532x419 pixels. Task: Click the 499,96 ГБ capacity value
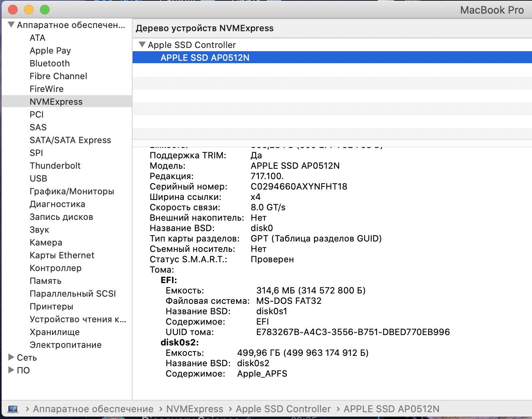(x=303, y=353)
